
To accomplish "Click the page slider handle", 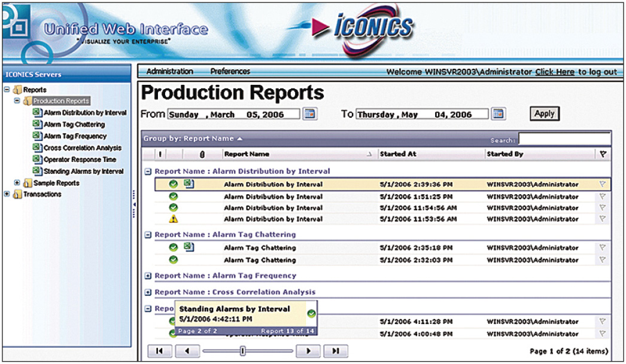I will [x=243, y=351].
